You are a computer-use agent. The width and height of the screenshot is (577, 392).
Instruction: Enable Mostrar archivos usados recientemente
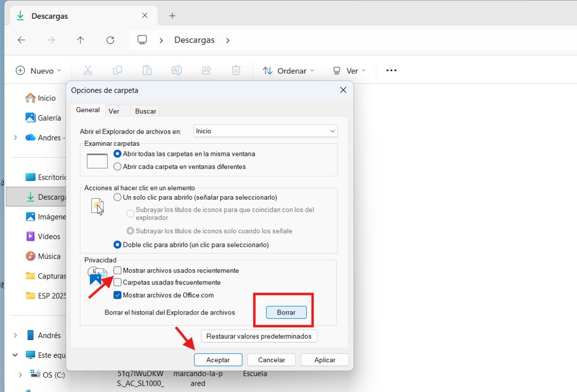[x=117, y=270]
